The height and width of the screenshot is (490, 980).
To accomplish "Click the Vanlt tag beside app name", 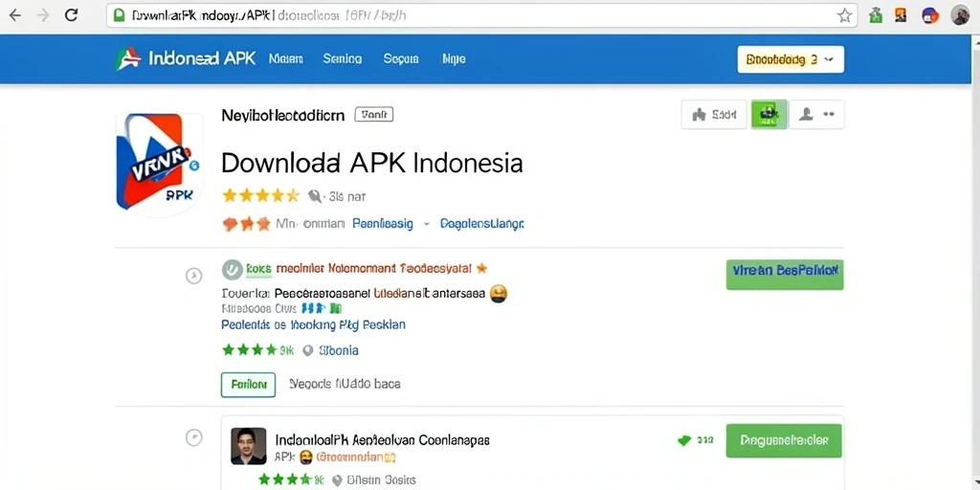I will tap(374, 115).
